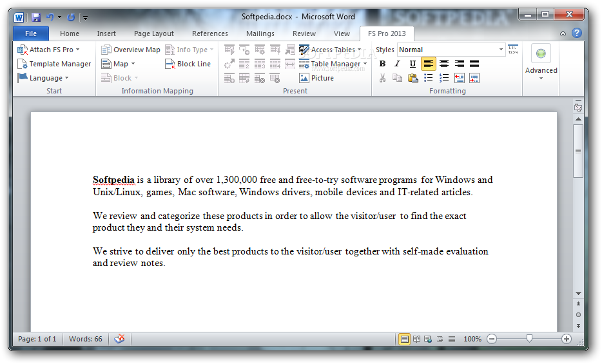Screen dimensions: 602x364
Task: Click the bold word Softpedia in document
Action: [113, 180]
